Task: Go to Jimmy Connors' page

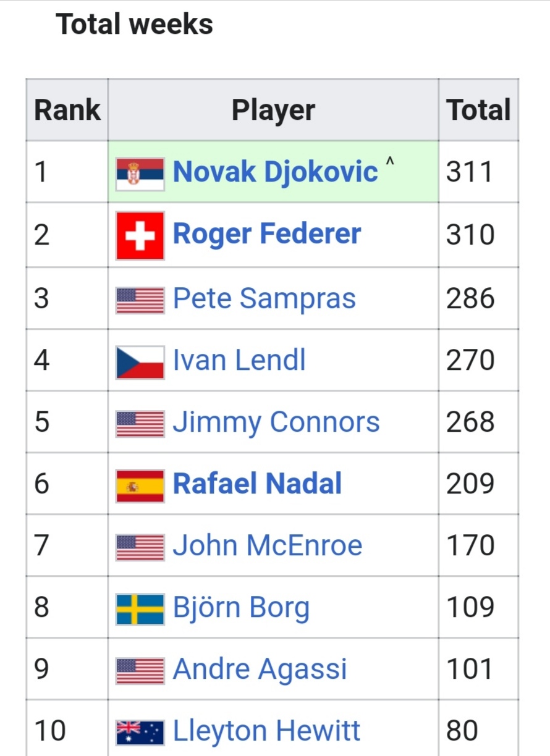Action: 276,422
